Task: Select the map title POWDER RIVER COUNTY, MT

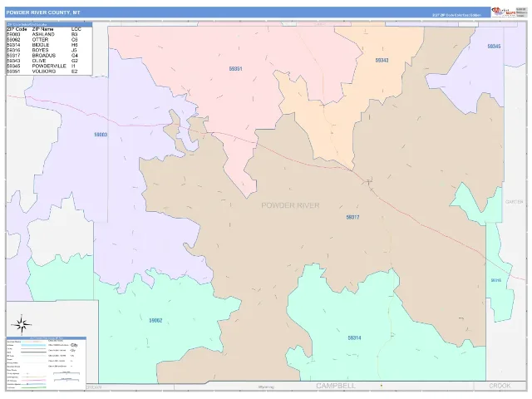Action: pyautogui.click(x=43, y=12)
